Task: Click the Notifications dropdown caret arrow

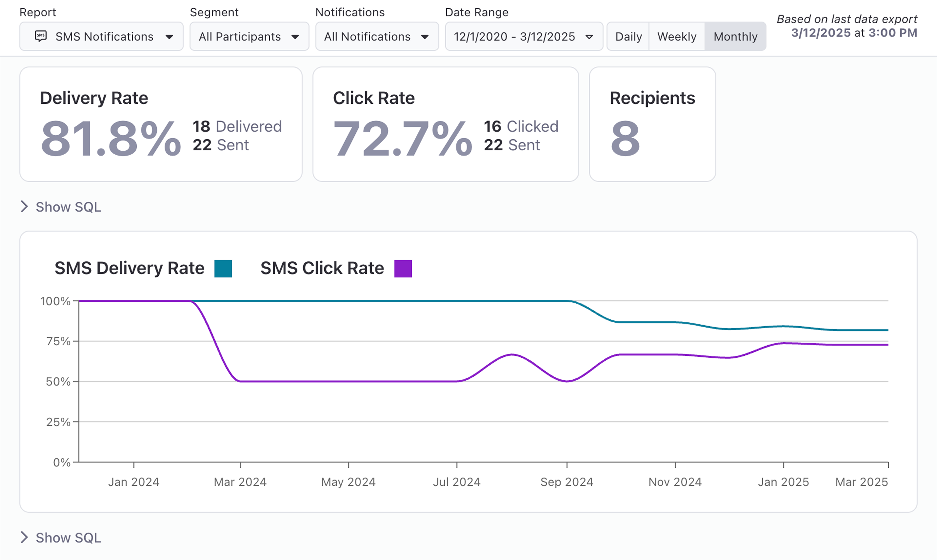Action: pos(425,37)
